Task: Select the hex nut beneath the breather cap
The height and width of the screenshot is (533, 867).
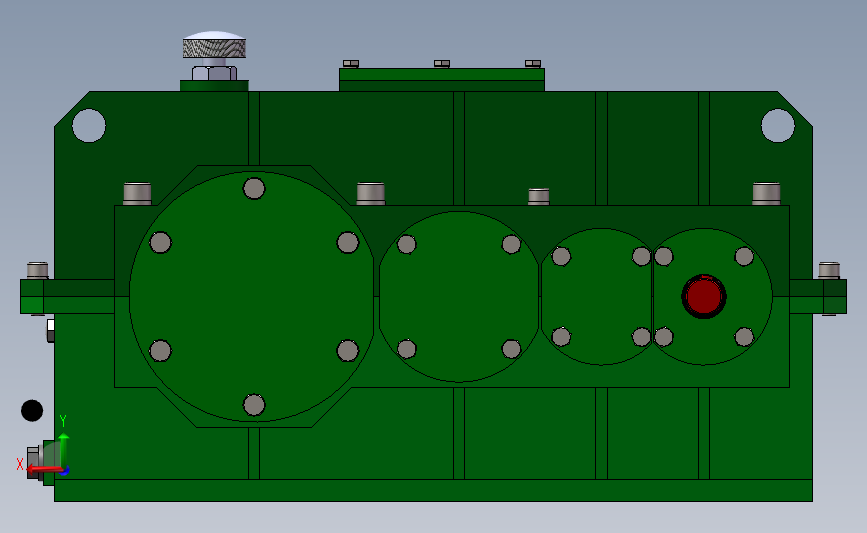Action: 215,73
